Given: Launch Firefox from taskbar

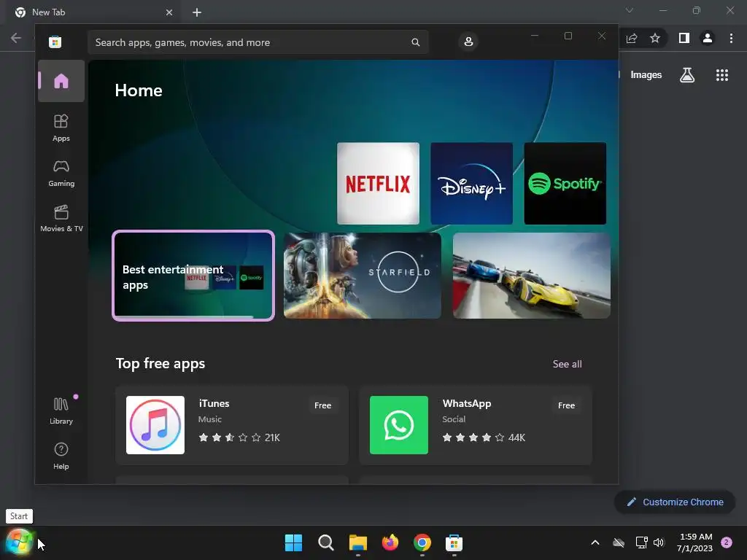Looking at the screenshot, I should pyautogui.click(x=390, y=542).
